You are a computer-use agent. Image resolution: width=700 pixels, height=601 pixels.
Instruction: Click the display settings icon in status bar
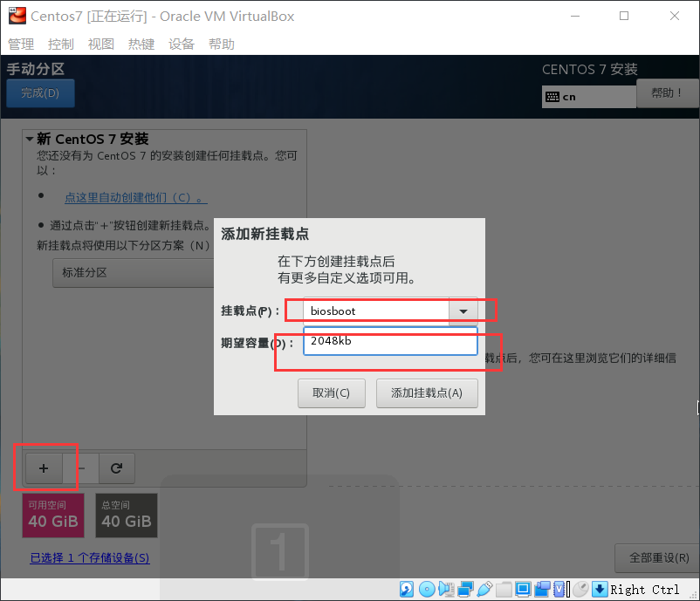click(522, 589)
